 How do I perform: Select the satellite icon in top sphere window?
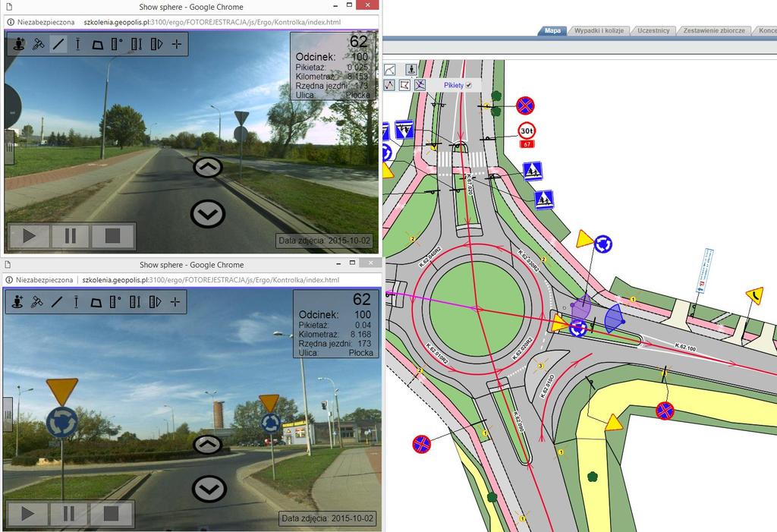[38, 44]
